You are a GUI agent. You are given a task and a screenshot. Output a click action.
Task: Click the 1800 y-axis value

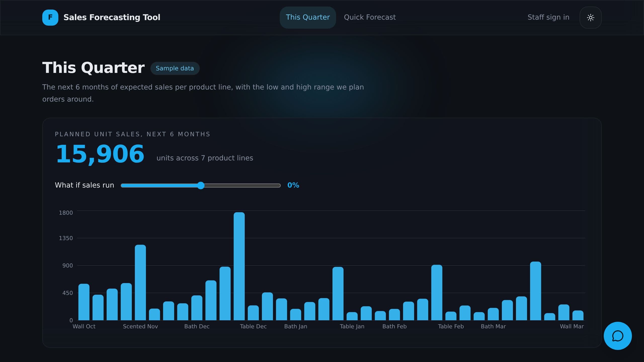[x=66, y=213]
